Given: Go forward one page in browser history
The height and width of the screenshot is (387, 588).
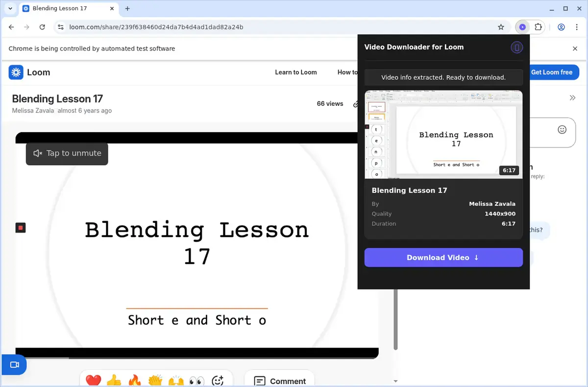Looking at the screenshot, I should (x=27, y=27).
